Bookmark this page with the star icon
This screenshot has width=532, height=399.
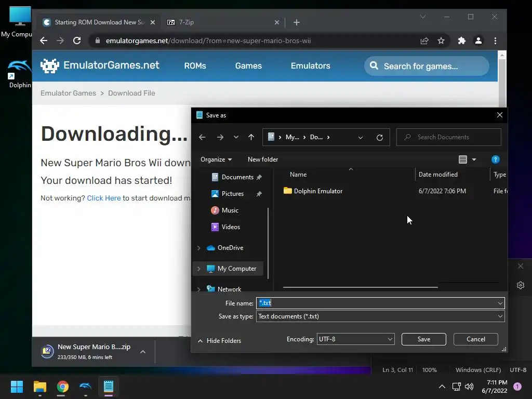[441, 41]
